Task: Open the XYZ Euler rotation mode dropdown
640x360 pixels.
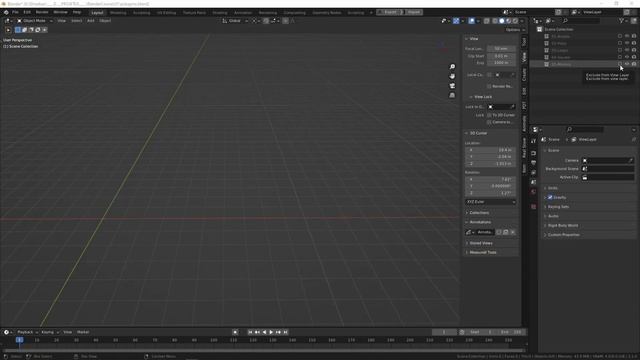Action: coord(491,202)
